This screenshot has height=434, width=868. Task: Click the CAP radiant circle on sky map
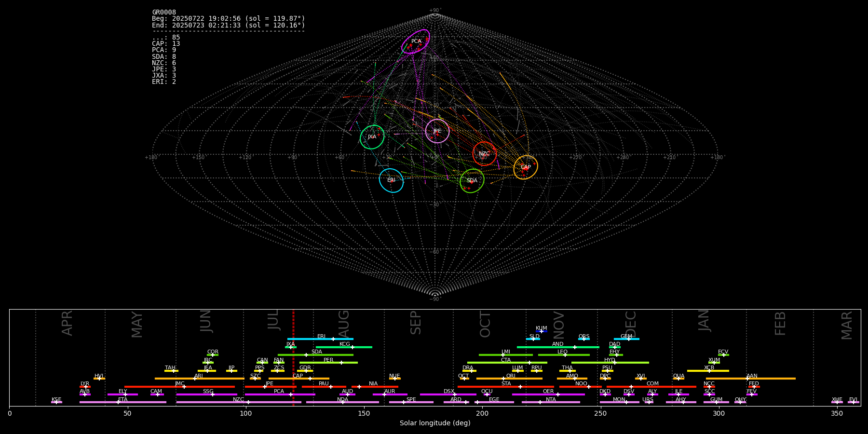pos(526,167)
